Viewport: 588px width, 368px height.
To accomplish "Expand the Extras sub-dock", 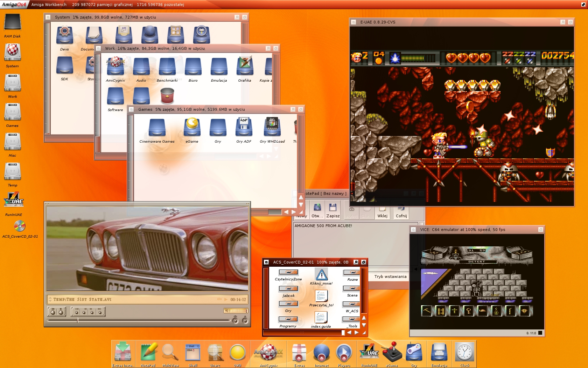I will point(299,353).
